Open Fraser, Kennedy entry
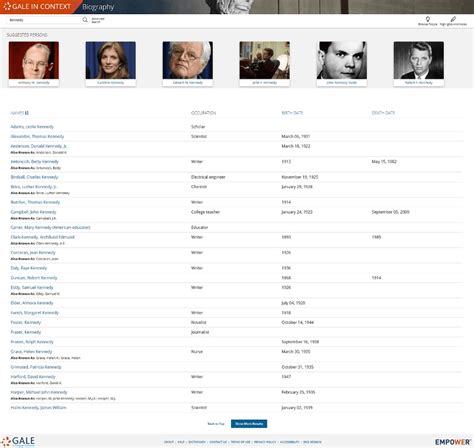474x448 pixels. pos(26,332)
